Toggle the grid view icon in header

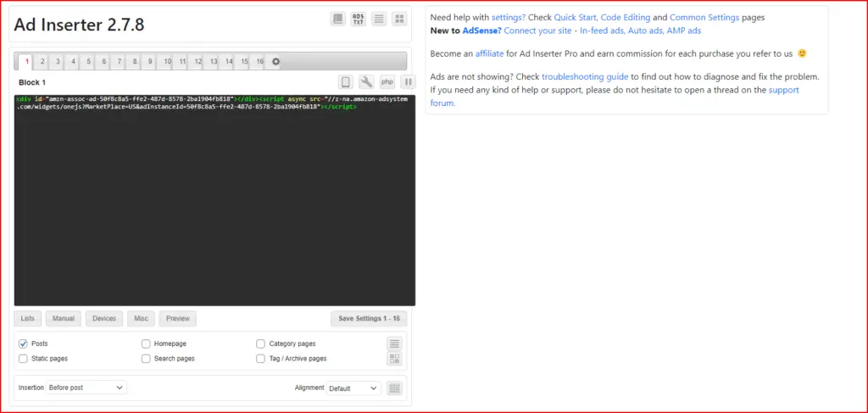(399, 19)
